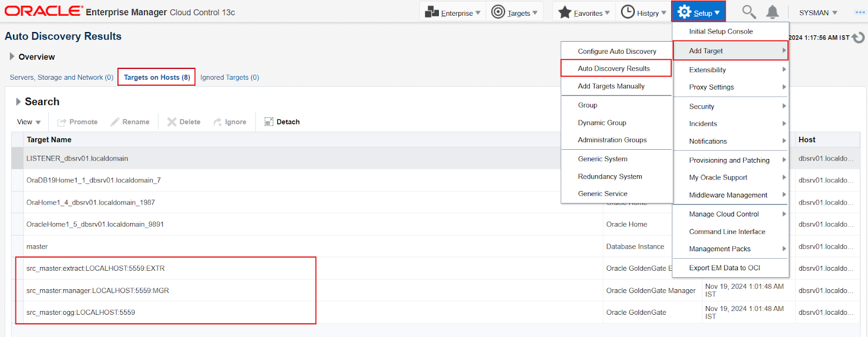Open My Oracle Support submenu
This screenshot has width=868, height=337.
pyautogui.click(x=730, y=177)
